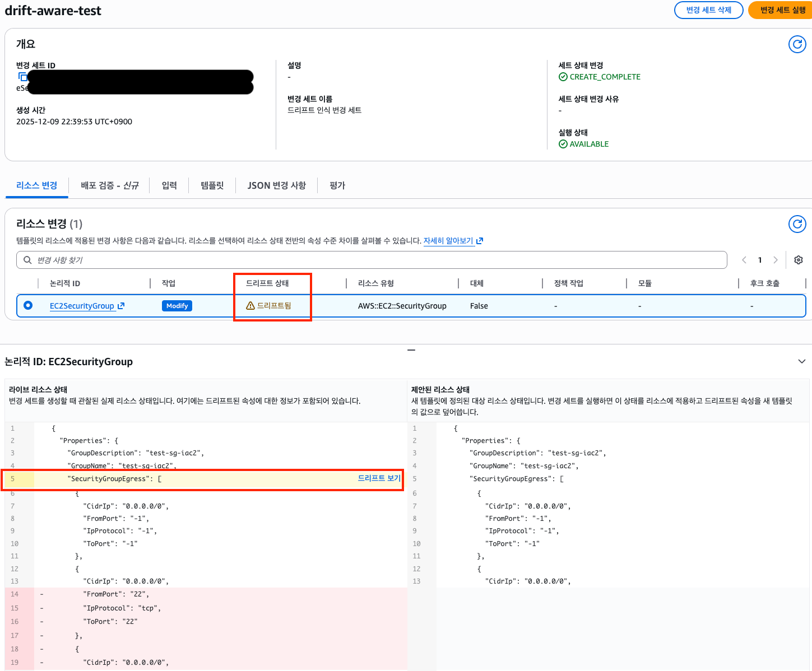Go to previous page arrow

(744, 260)
